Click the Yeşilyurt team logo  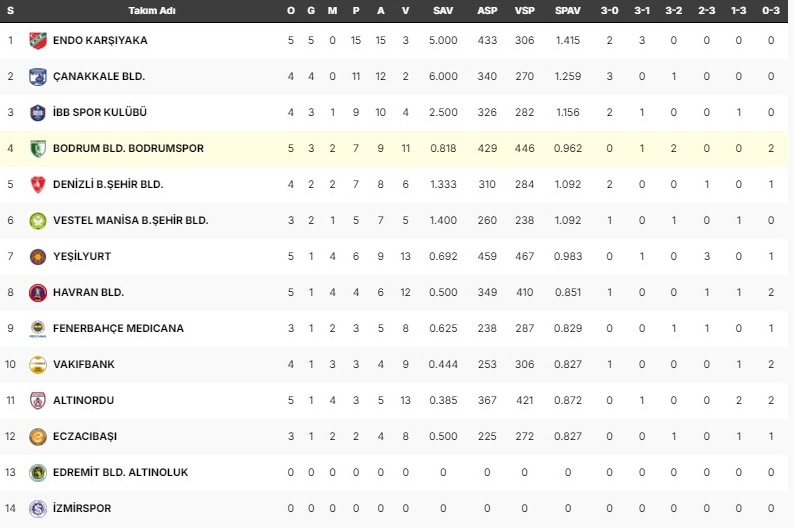tap(38, 256)
